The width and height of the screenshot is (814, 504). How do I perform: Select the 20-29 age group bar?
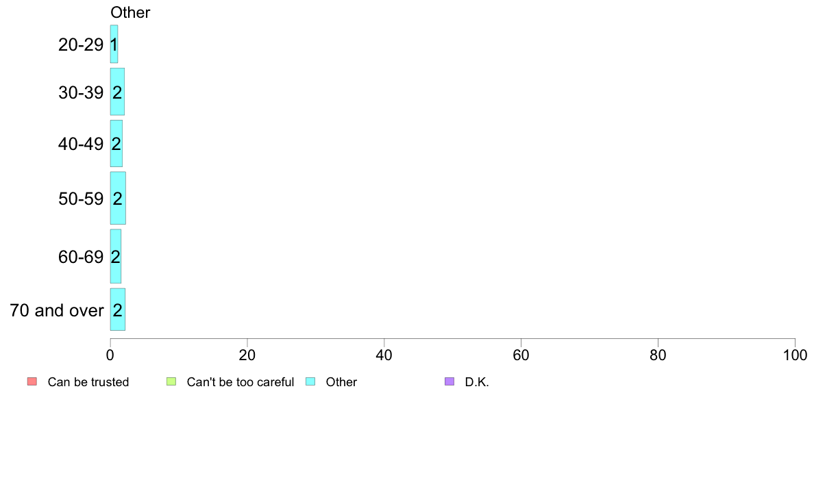click(x=114, y=44)
